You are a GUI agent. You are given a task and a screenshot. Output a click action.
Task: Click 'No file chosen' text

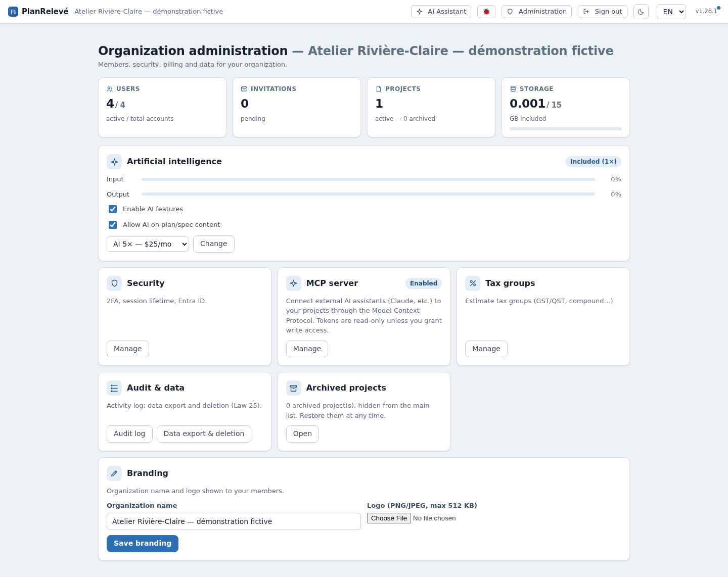[x=434, y=518]
